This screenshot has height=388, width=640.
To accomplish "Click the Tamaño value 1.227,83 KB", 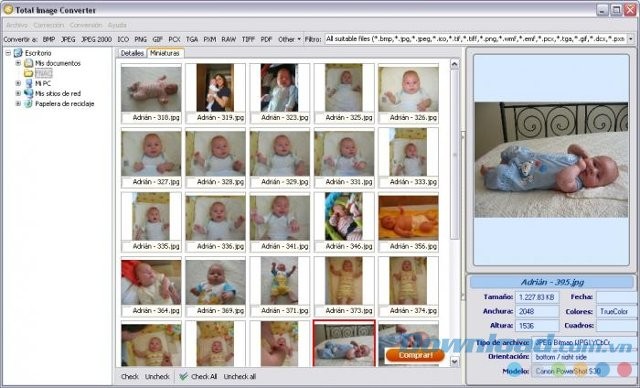I will pos(537,297).
